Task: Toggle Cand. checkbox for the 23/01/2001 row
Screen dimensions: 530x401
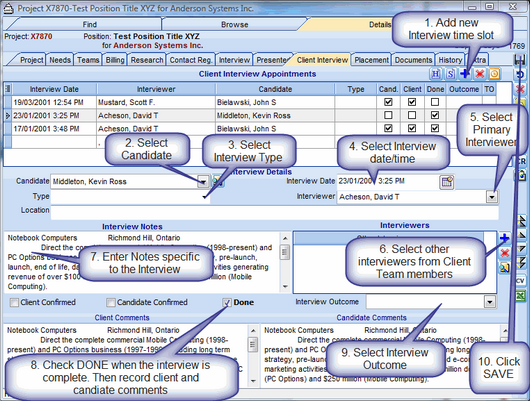Action: tap(388, 115)
